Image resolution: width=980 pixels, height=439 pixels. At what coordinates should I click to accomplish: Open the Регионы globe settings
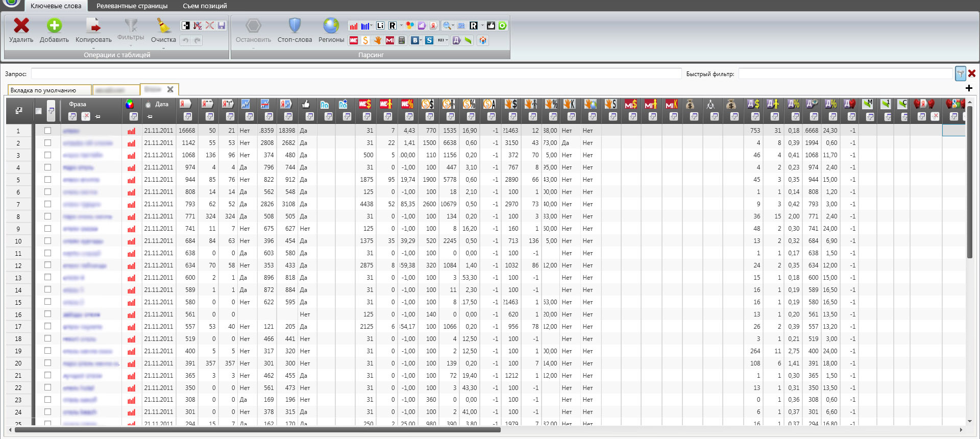click(x=331, y=26)
